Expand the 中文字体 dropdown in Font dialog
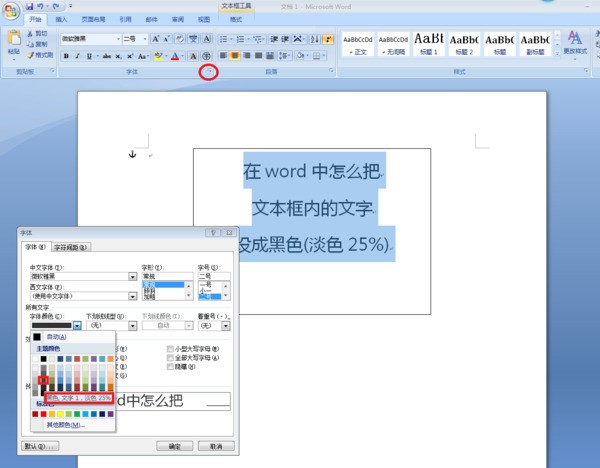 click(x=132, y=277)
